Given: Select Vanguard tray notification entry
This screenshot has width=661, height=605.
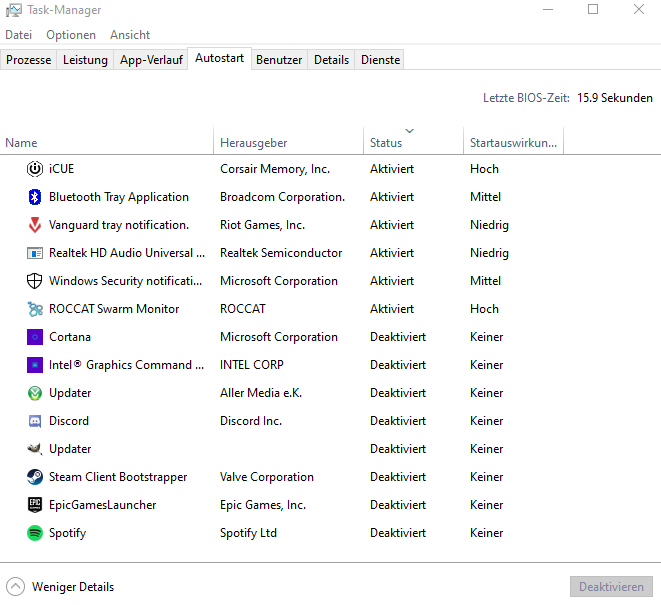Looking at the screenshot, I should click(119, 225).
